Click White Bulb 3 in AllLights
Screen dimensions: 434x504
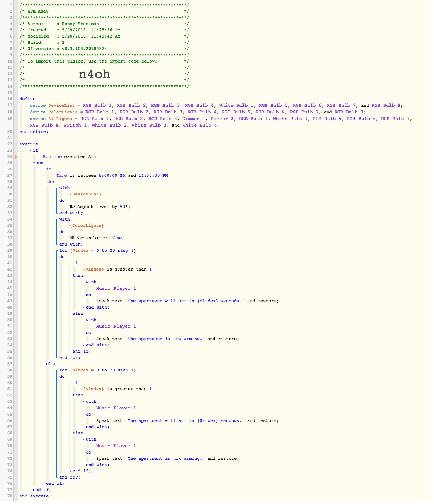[149, 126]
